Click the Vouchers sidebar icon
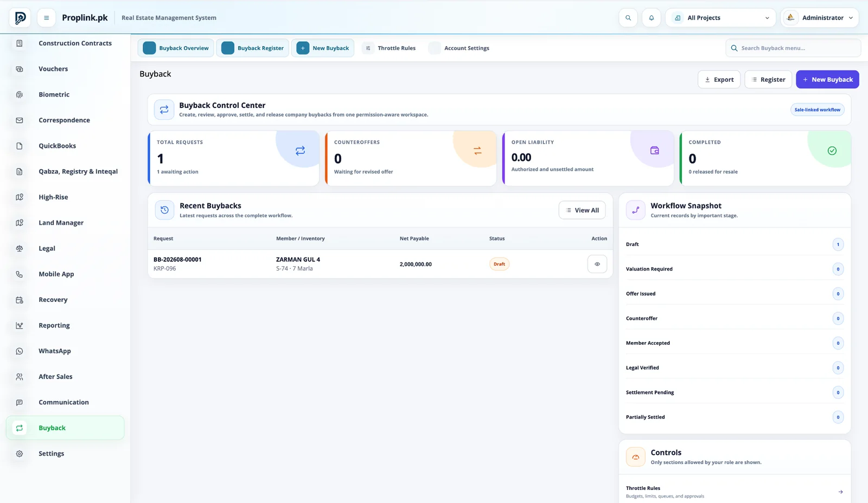The image size is (868, 503). point(20,69)
